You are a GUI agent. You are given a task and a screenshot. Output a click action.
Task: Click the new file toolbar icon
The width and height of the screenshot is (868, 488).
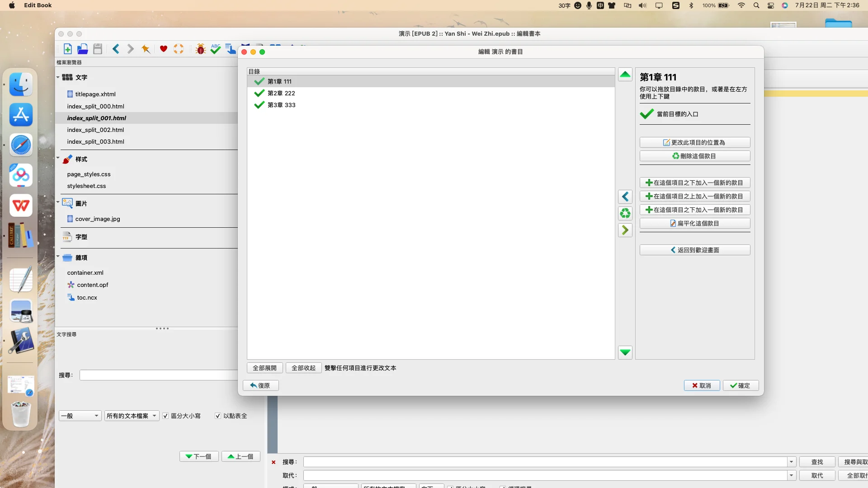click(68, 49)
